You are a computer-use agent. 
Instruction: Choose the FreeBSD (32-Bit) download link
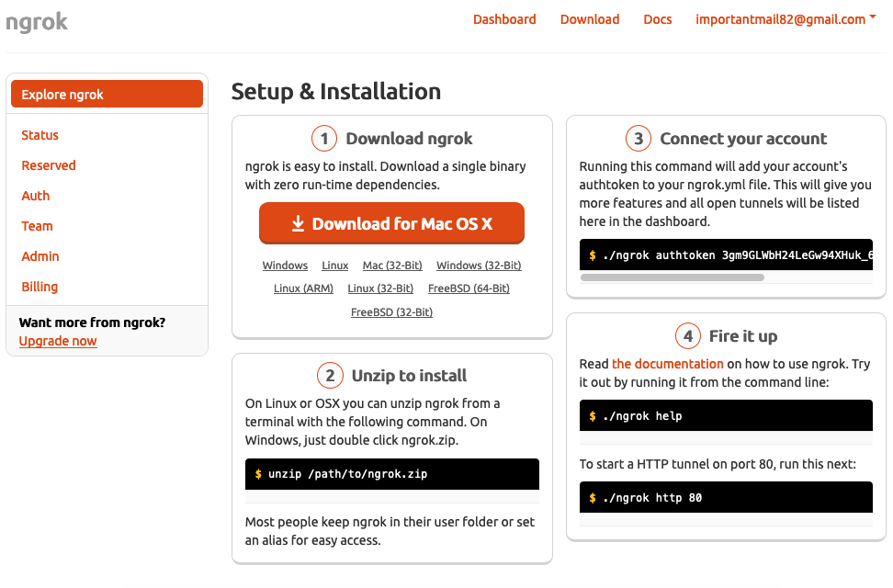coord(391,312)
